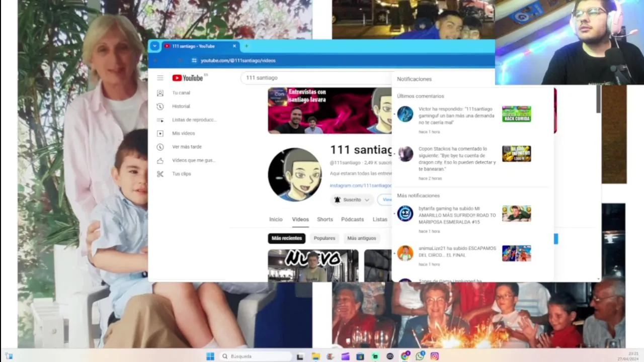Open the instagram.com/111santiago link
The width and height of the screenshot is (644, 362).
point(360,186)
